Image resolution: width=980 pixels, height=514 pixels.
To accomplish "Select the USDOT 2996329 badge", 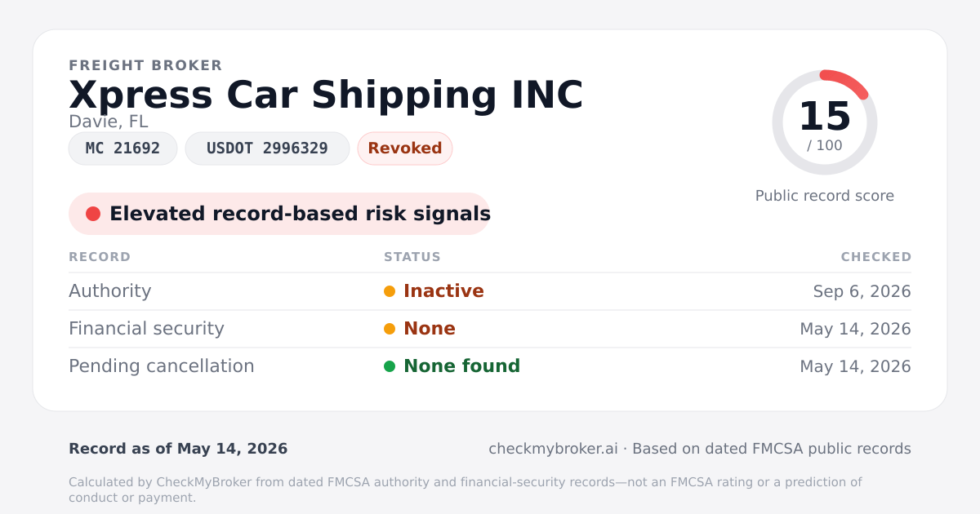I will pyautogui.click(x=267, y=148).
